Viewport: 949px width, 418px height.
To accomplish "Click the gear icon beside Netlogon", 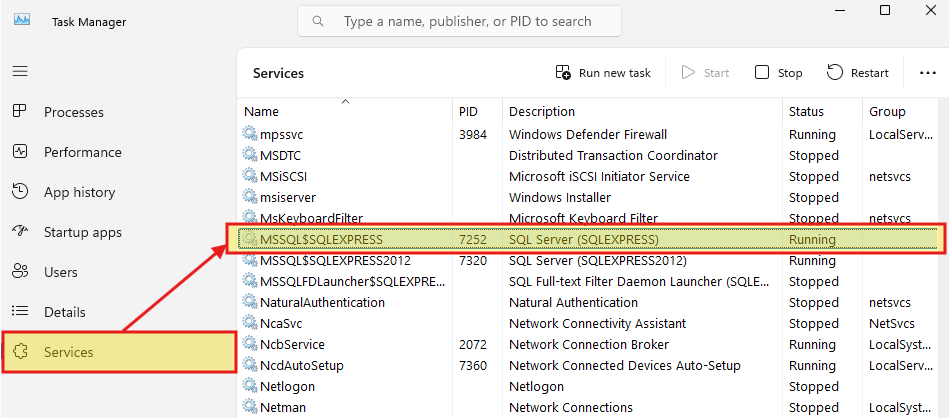I will point(249,386).
